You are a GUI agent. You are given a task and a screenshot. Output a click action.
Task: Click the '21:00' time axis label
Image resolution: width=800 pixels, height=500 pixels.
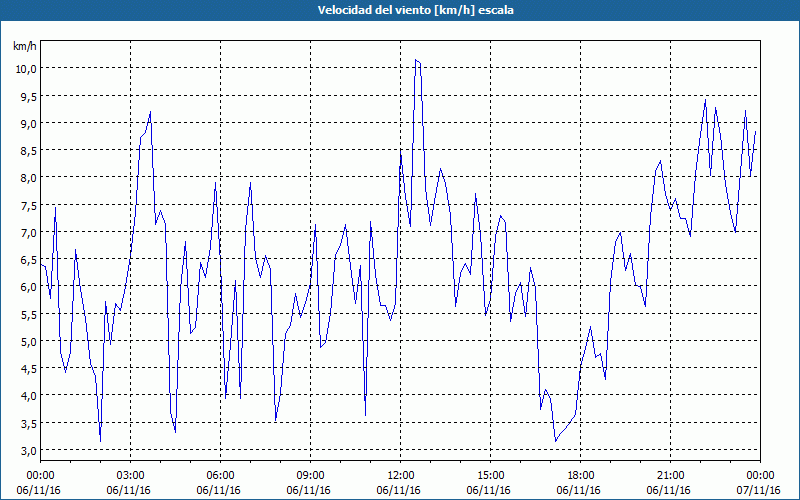[670, 476]
